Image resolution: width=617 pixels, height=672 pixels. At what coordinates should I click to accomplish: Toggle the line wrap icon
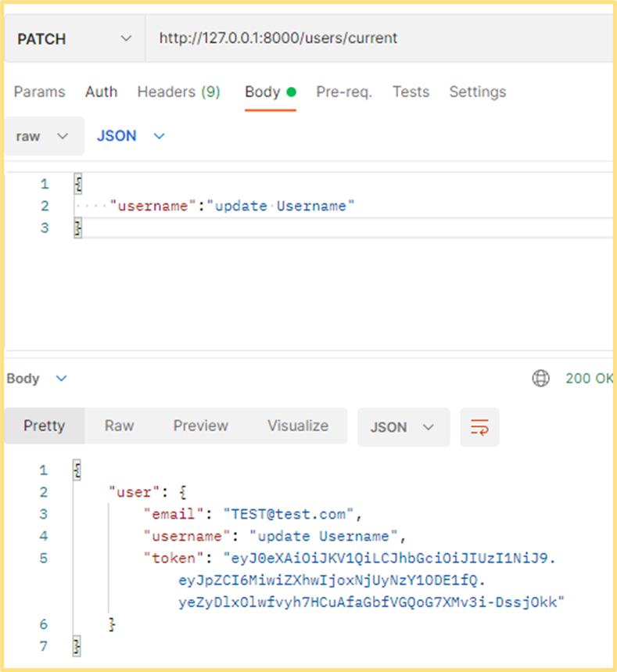point(479,427)
